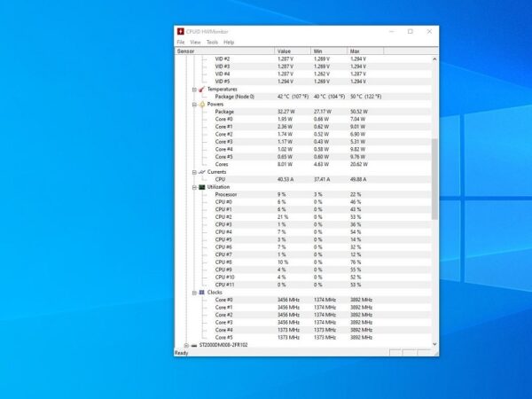The image size is (532, 399).
Task: Click the Currents graph icon
Action: pos(202,172)
